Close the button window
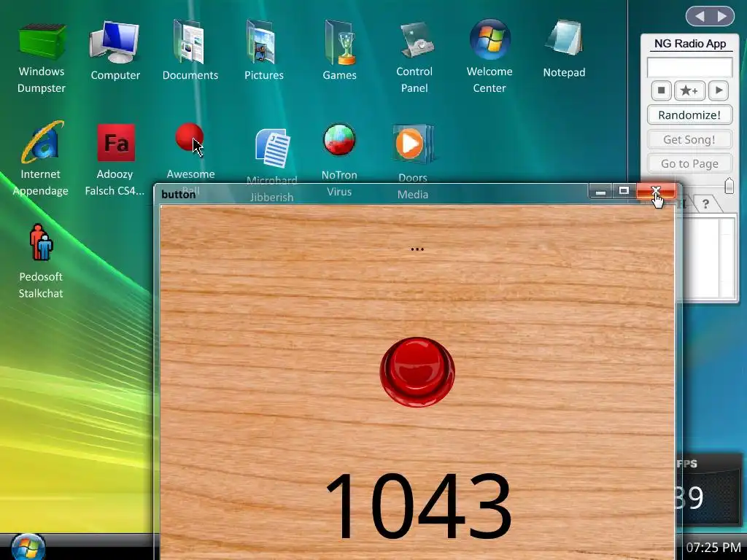This screenshot has height=560, width=747. [656, 191]
